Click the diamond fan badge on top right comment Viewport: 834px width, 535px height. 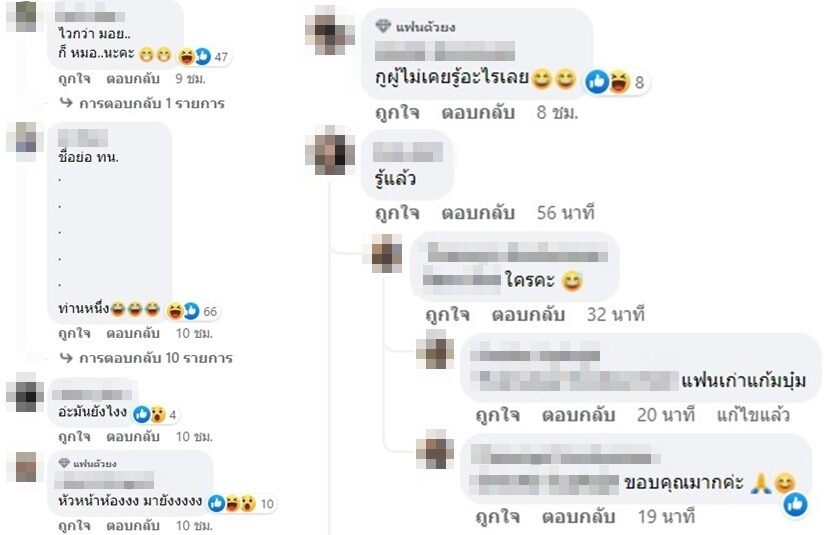[383, 26]
